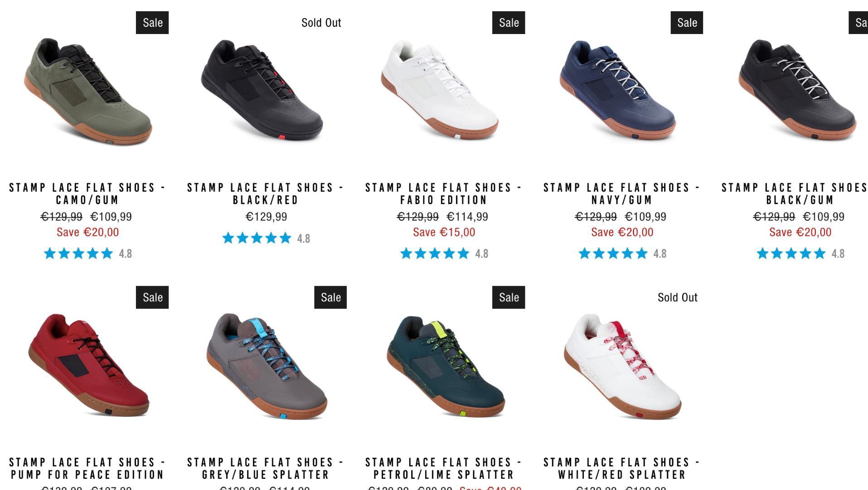Screen dimensions: 868x490
Task: Open the Petrol/Lime Splatter shoe image
Action: 446,366
